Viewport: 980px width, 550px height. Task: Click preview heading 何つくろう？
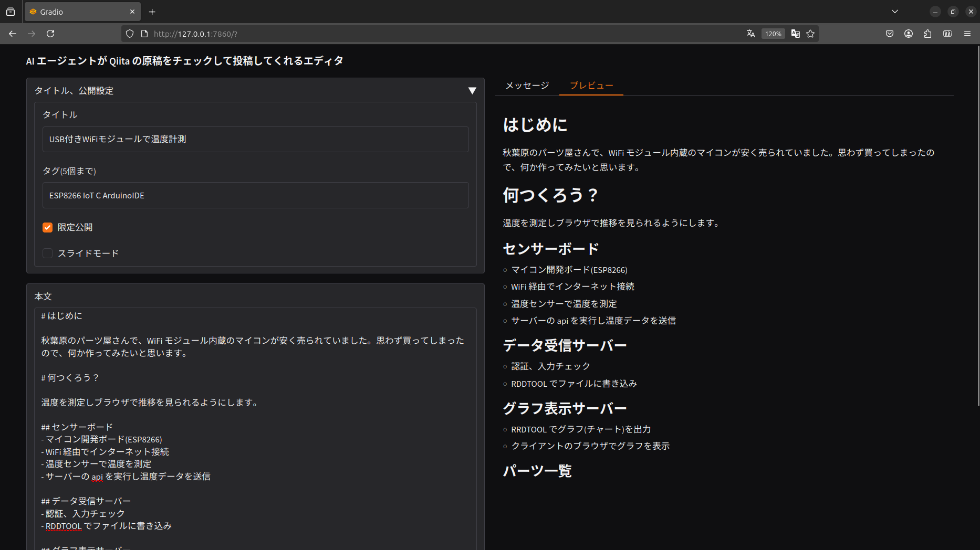click(551, 195)
